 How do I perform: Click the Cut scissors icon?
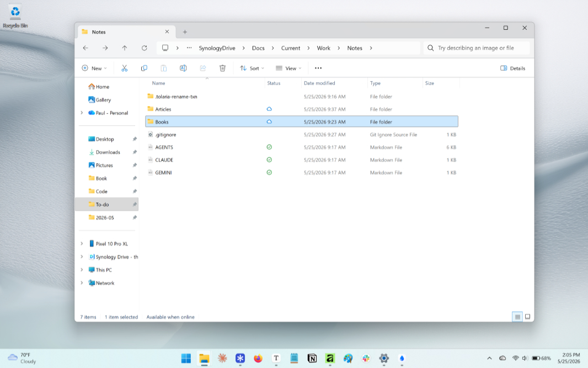click(125, 68)
